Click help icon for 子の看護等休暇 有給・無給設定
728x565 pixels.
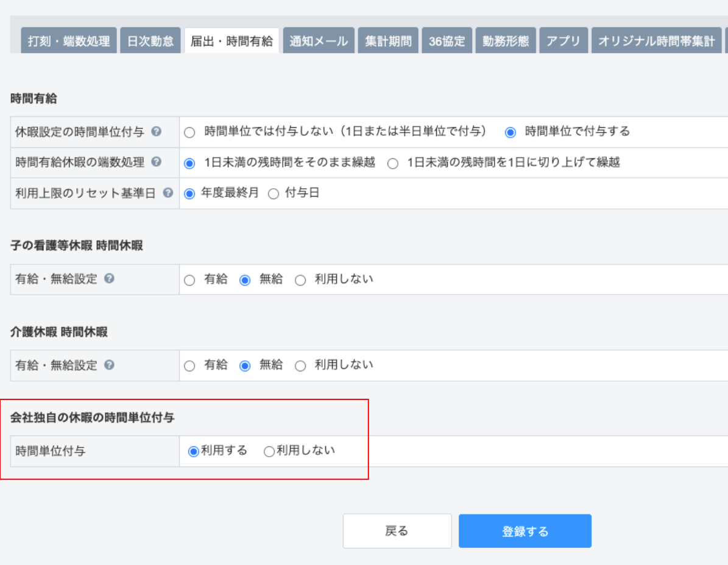(109, 279)
